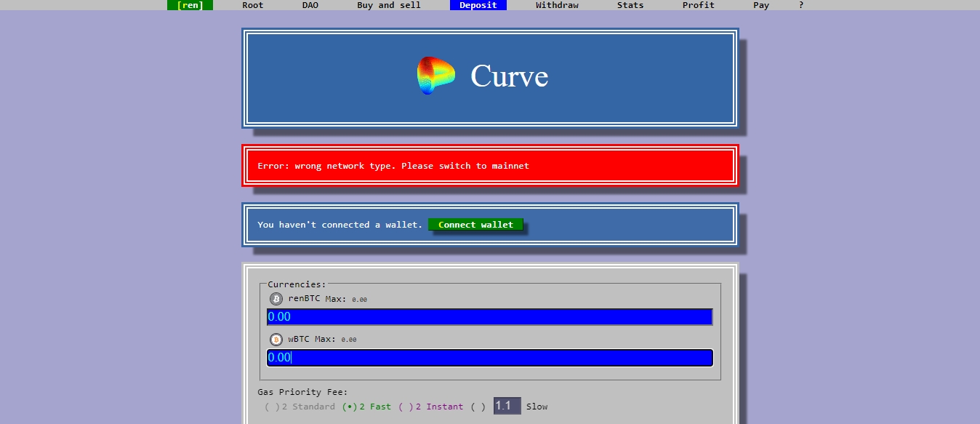Open the Pay menu item
This screenshot has width=980, height=424.
761,5
